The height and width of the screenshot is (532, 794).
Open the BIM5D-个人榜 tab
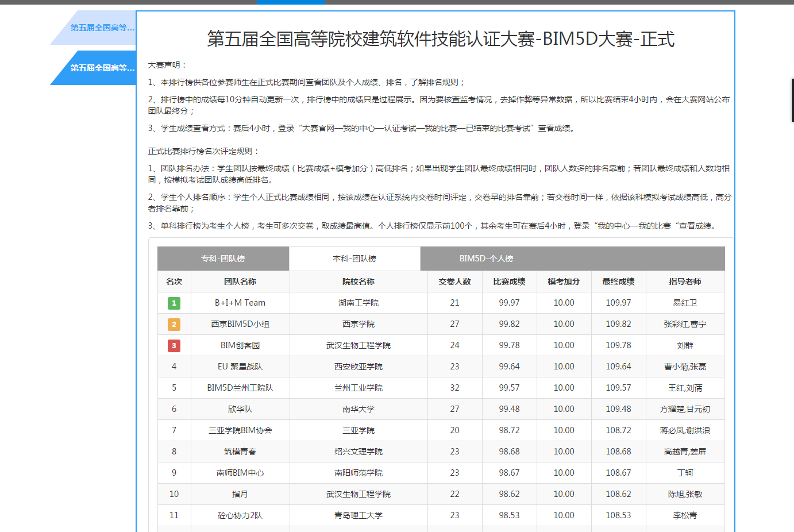(486, 259)
